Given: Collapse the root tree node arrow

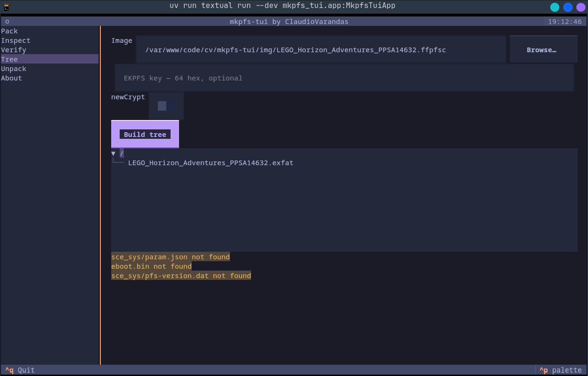Looking at the screenshot, I should point(113,153).
